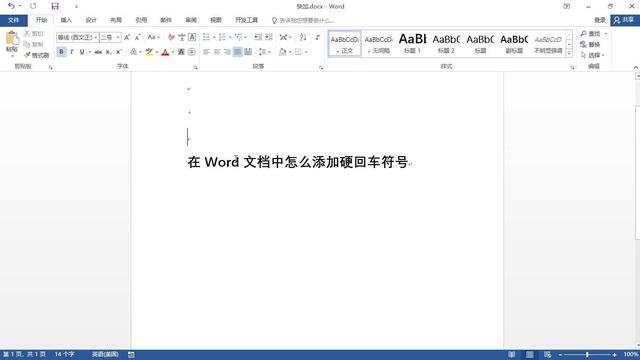Toggle Italic formatting
Screen dimensions: 640x360
(x=72, y=52)
